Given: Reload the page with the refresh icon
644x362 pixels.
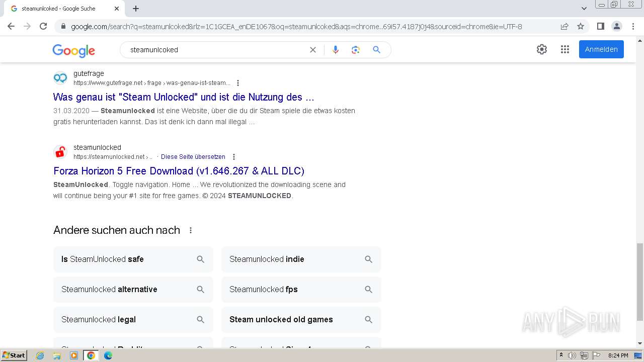Looking at the screenshot, I should (x=43, y=26).
